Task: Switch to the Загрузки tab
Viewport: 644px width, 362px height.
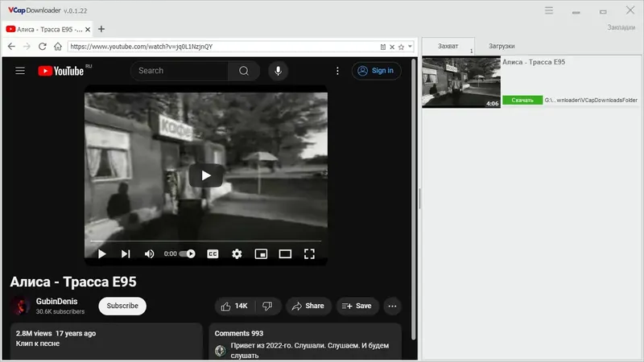Action: pos(502,46)
